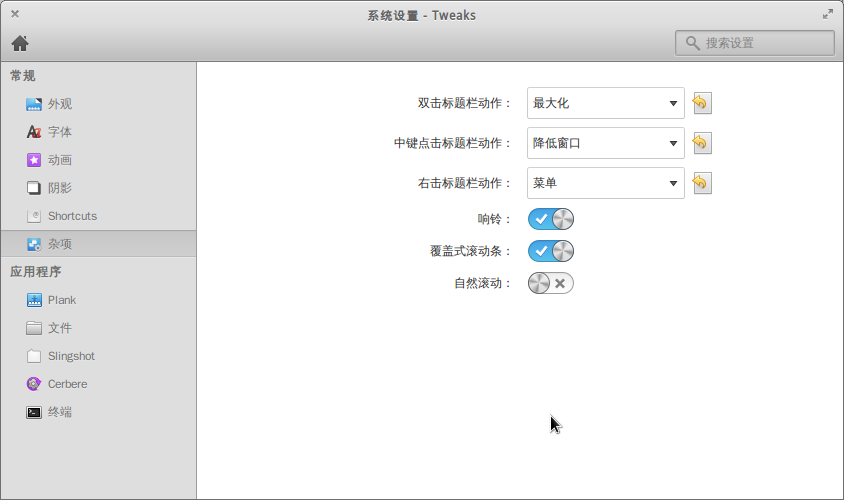Click the 字体 fonts icon in sidebar
The height and width of the screenshot is (500, 844).
34,132
